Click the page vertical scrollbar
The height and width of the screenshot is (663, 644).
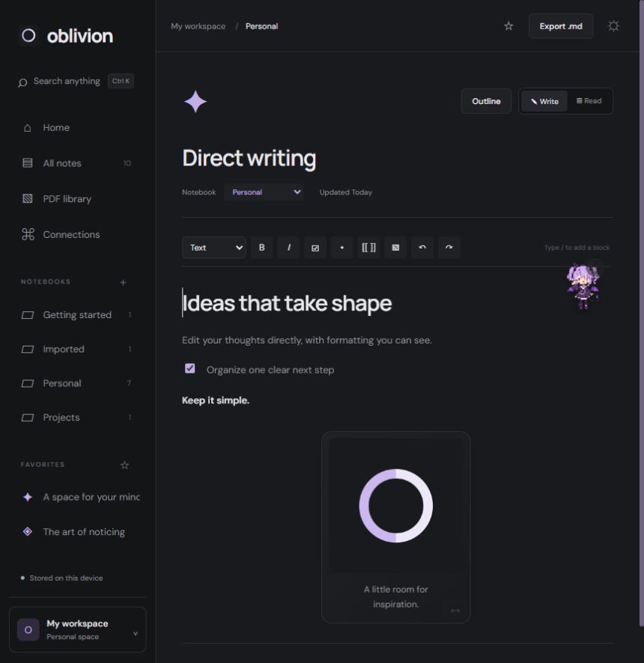[x=642, y=313]
